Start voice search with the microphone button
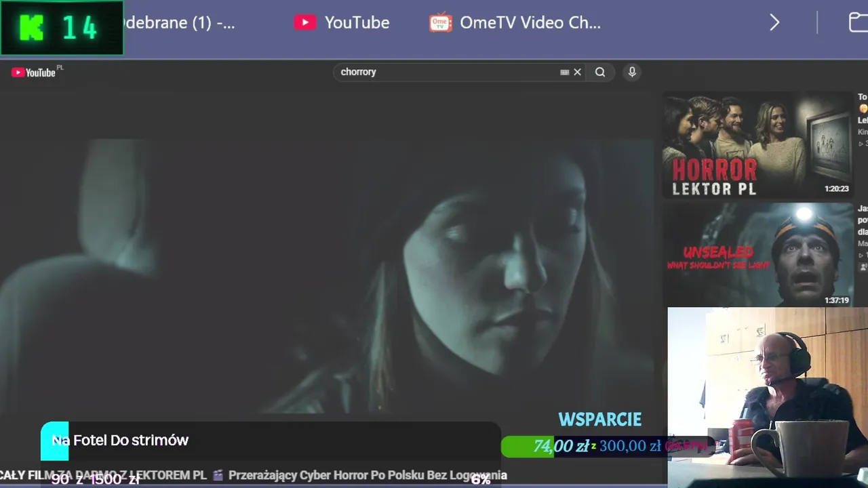 click(632, 72)
